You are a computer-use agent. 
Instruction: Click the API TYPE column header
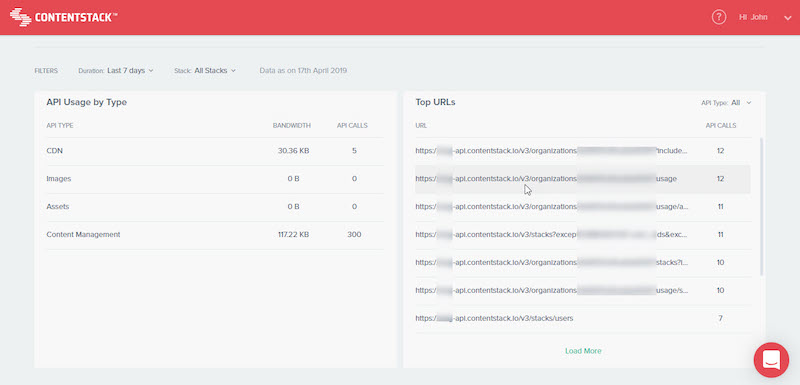(x=60, y=125)
